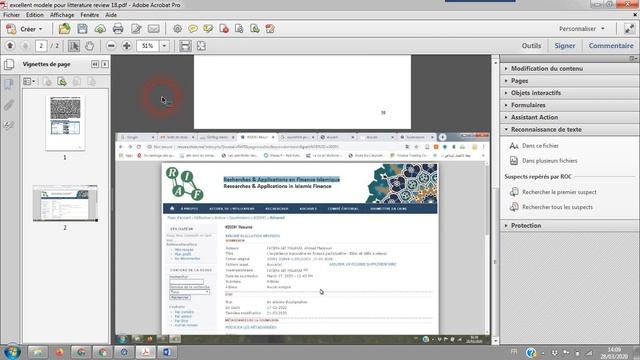Expand the Objets interactifs section
640x360 pixels.
tap(569, 93)
